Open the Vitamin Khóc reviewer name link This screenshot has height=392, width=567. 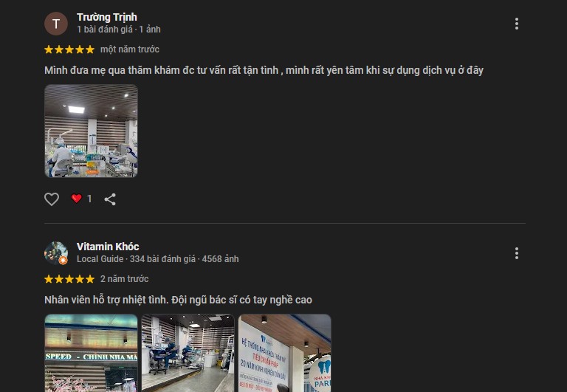(x=108, y=247)
